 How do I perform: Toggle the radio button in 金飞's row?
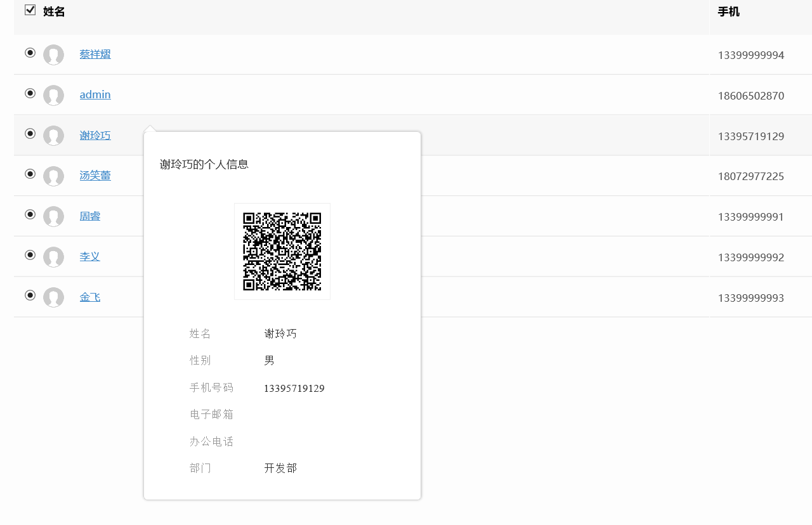pyautogui.click(x=30, y=295)
